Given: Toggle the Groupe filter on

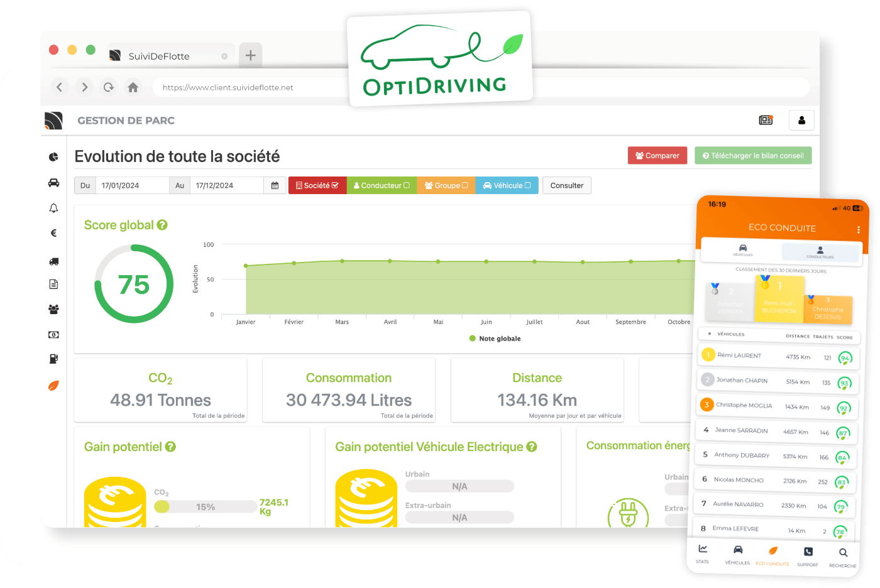Looking at the screenshot, I should 446,185.
